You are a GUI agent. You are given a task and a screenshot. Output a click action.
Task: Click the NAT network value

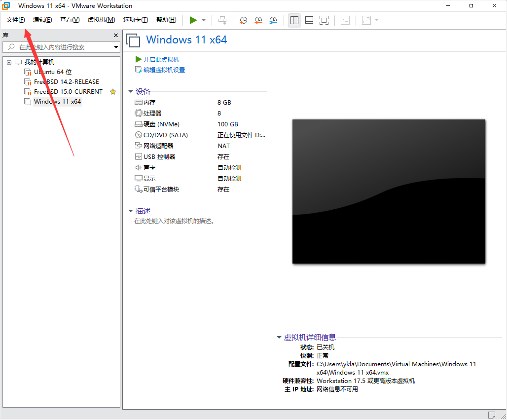(x=223, y=146)
